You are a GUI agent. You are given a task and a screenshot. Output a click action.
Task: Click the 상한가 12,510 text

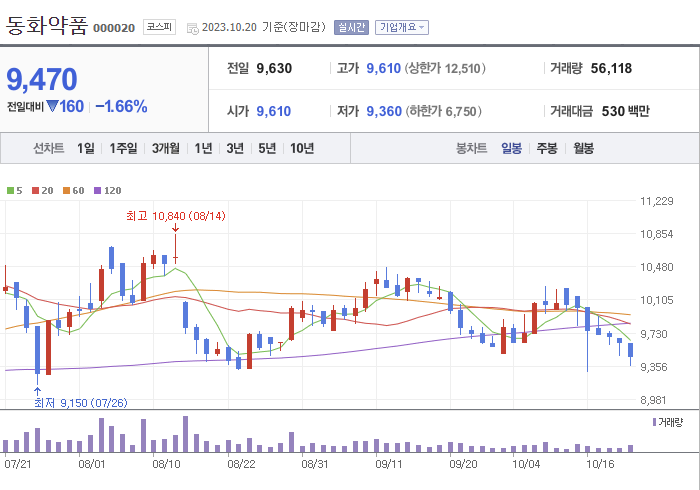click(445, 68)
